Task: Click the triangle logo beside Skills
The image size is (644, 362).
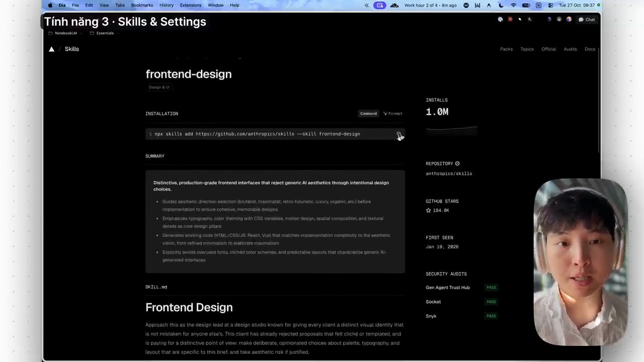Action: pyautogui.click(x=51, y=49)
